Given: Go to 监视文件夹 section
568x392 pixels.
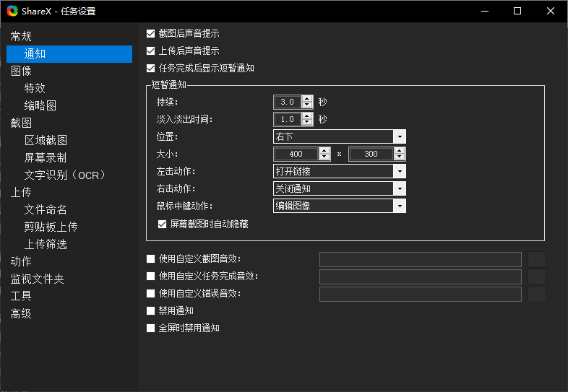Looking at the screenshot, I should (x=37, y=279).
